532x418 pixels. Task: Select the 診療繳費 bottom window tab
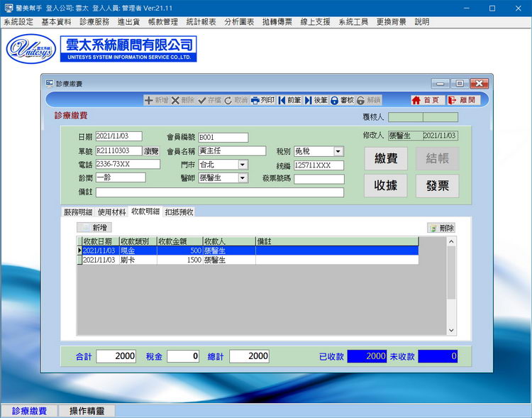coord(29,411)
